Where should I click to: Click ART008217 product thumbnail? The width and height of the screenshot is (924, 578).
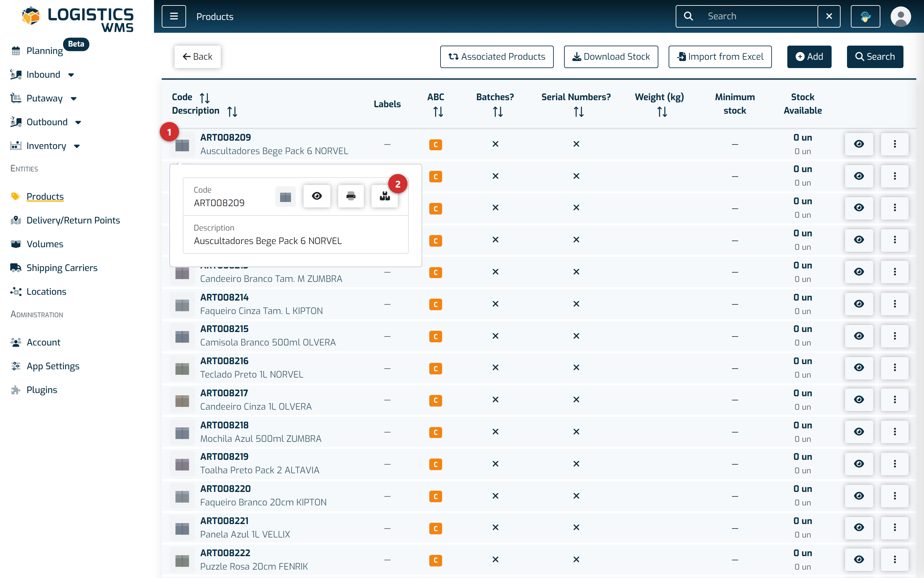(182, 401)
